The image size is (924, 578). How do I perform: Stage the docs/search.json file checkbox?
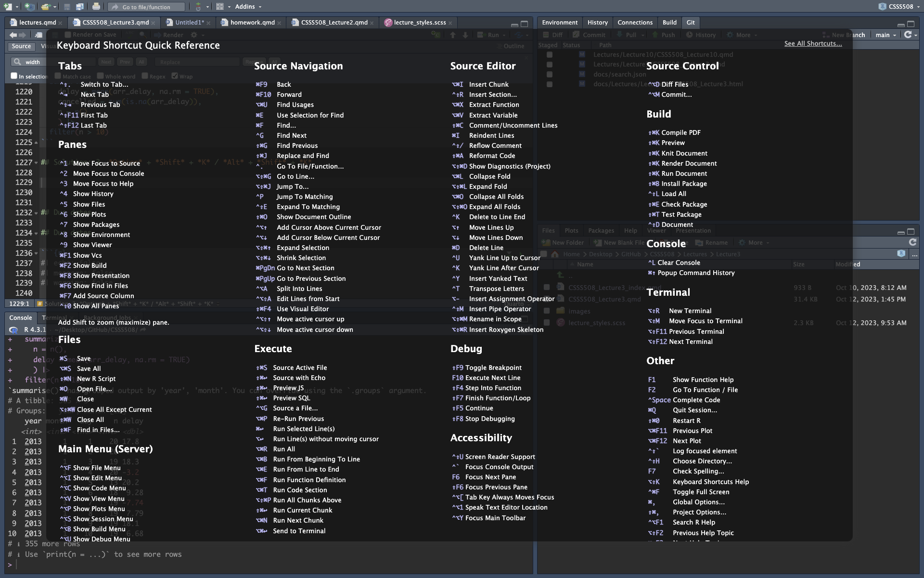pos(550,74)
